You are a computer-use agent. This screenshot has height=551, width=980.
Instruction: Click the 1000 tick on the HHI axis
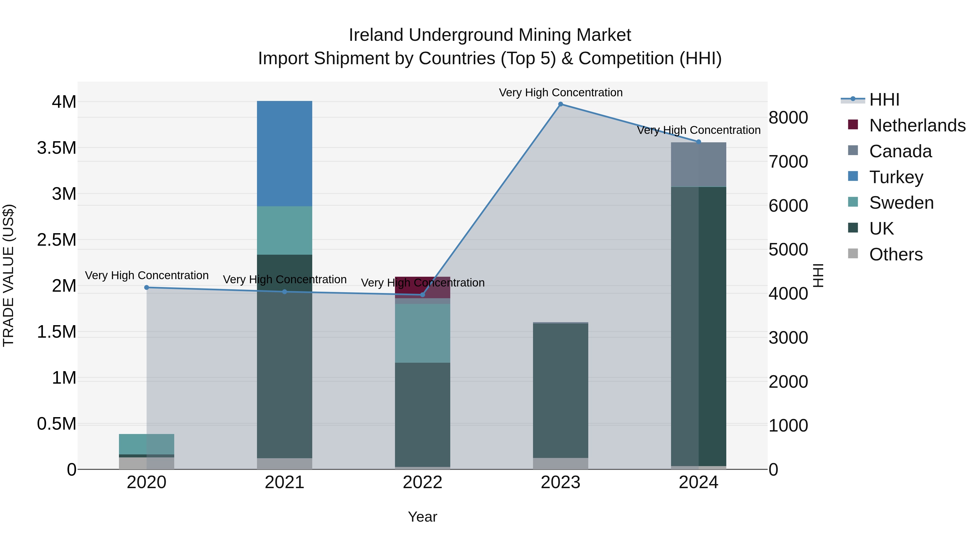click(788, 426)
